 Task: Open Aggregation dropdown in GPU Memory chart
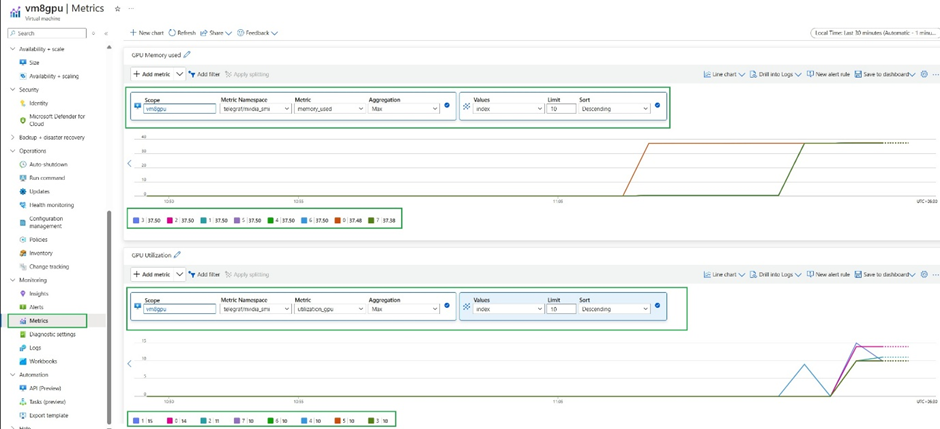click(404, 109)
